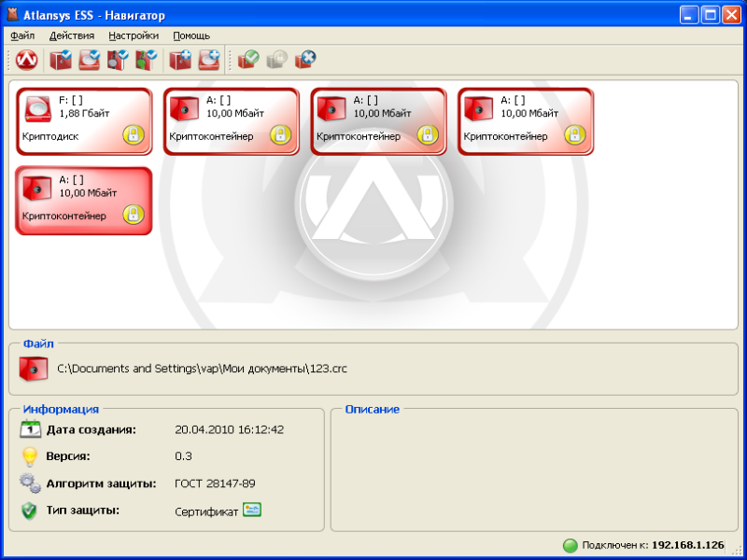Click the IP address 192.168.1.126

tap(688, 545)
